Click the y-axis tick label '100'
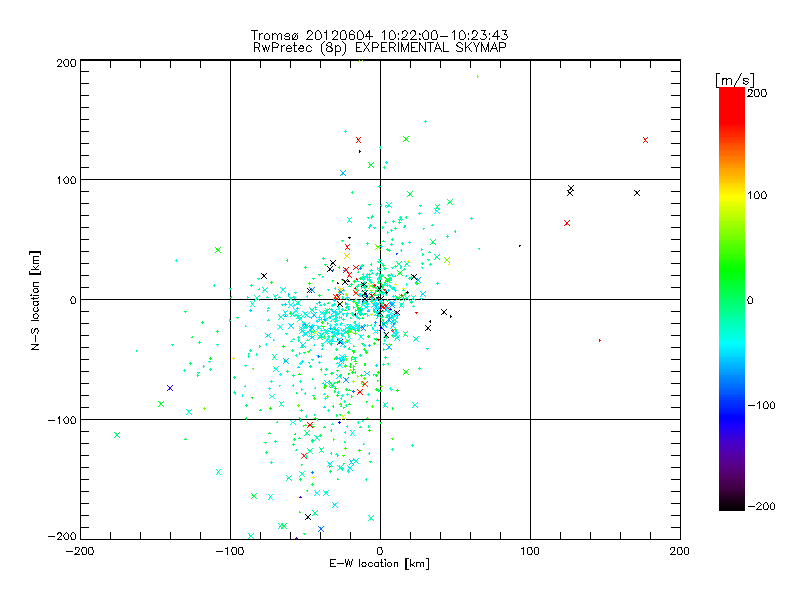Viewport: 800px width, 600px height. pyautogui.click(x=66, y=180)
